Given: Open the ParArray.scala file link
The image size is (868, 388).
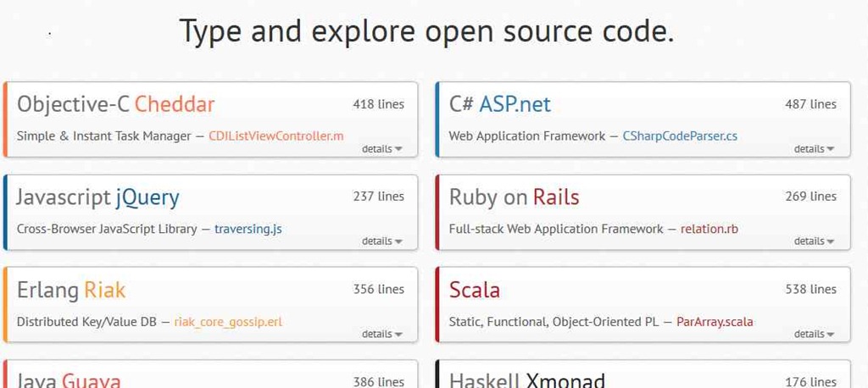Looking at the screenshot, I should (715, 322).
